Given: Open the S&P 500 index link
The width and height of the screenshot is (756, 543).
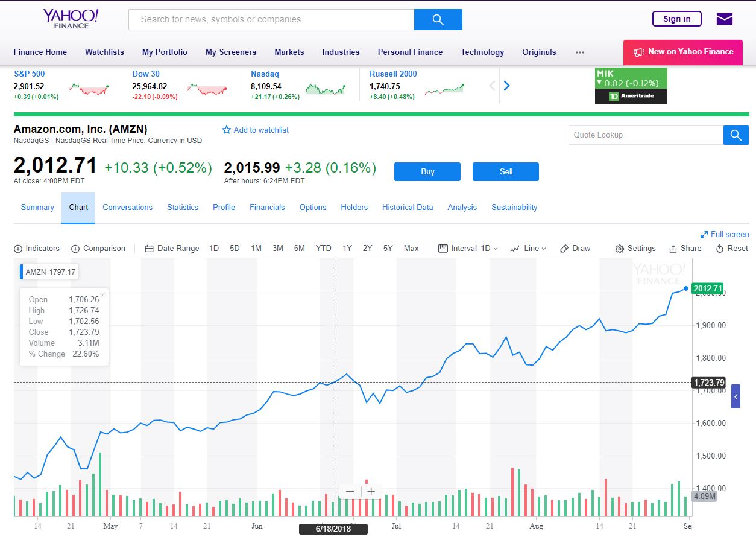Looking at the screenshot, I should pos(30,74).
